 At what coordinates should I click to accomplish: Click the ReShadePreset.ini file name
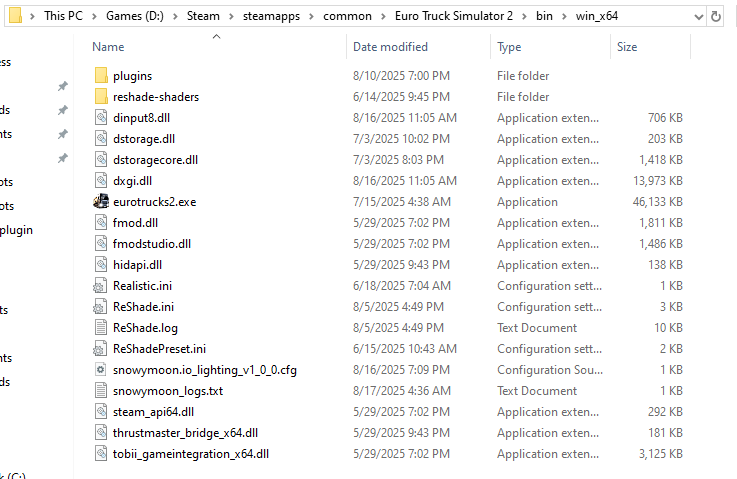[159, 349]
